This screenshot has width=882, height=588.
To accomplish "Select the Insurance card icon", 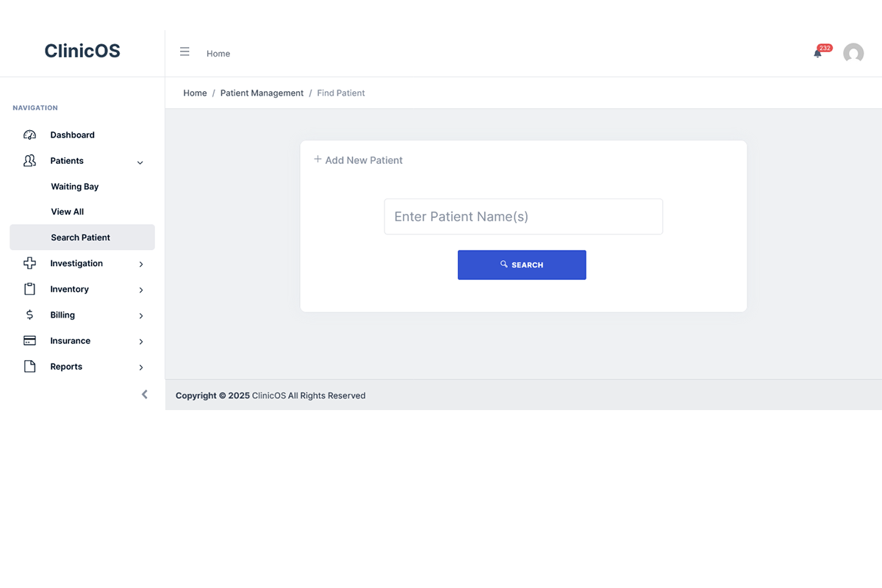I will tap(29, 340).
